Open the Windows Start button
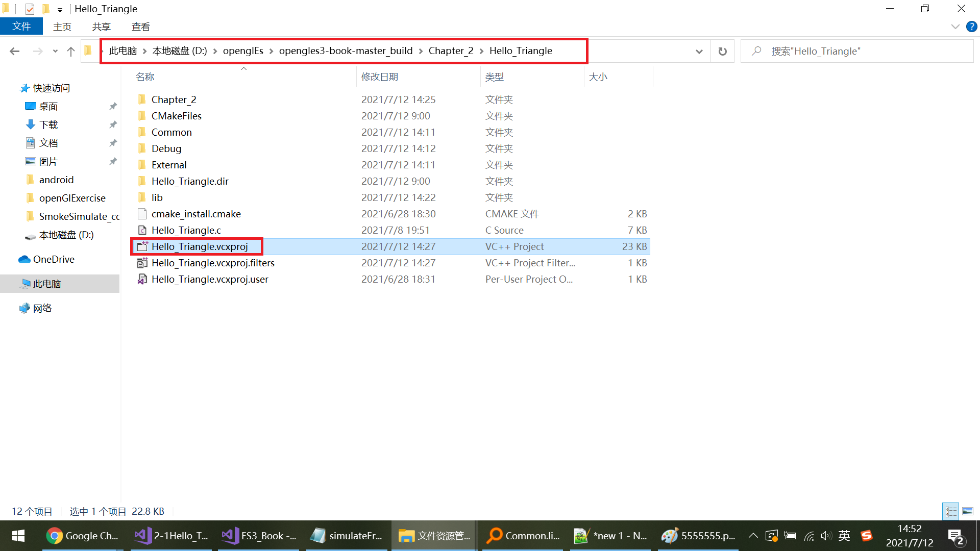 (18, 536)
